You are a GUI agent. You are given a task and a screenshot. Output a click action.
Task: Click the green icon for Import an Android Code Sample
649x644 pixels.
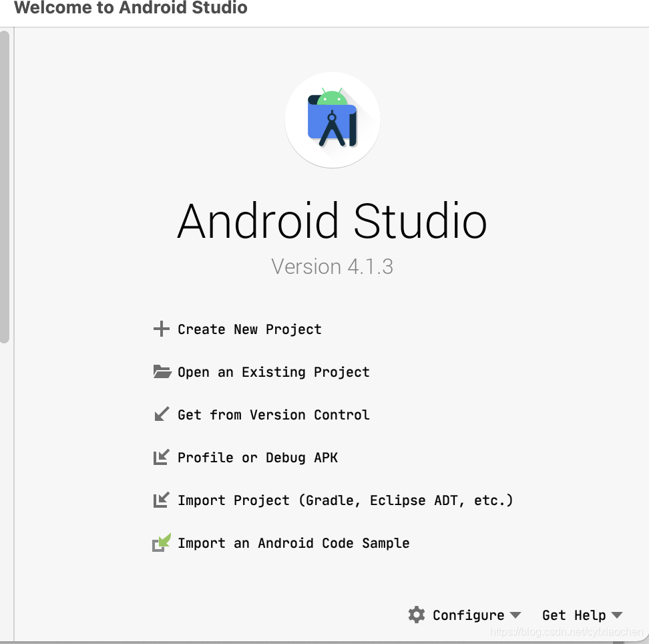pyautogui.click(x=162, y=542)
